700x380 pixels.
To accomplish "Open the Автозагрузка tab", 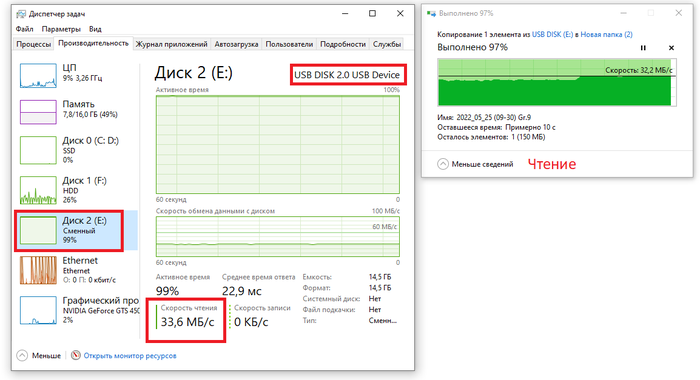I will [x=236, y=44].
